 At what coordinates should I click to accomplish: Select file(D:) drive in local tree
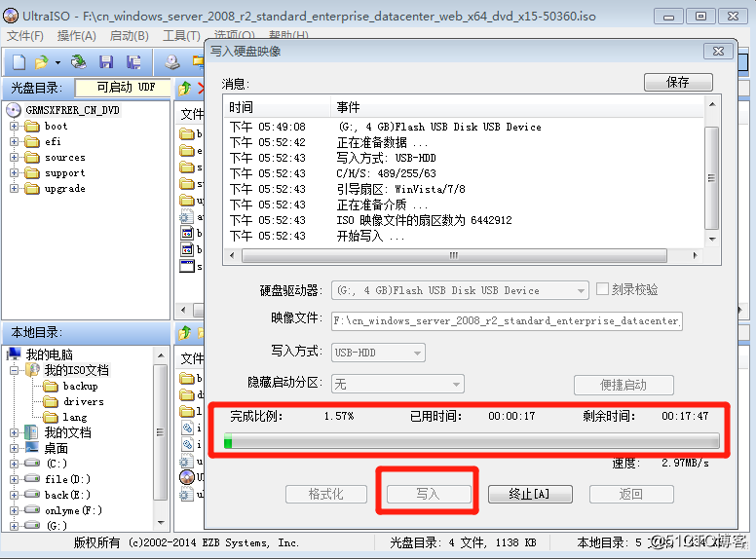click(x=67, y=479)
